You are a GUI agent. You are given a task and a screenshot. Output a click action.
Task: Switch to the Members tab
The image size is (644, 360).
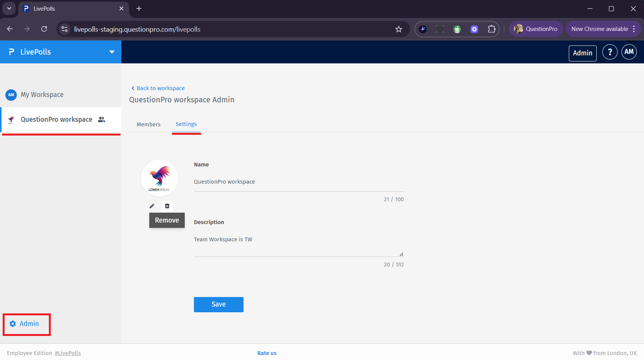click(x=148, y=124)
